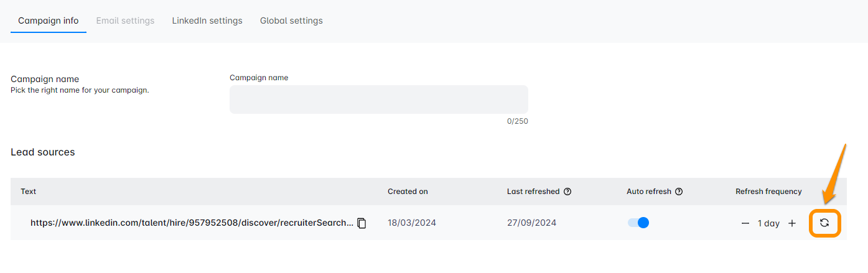Click the refresh lead source icon
868x273 pixels.
(824, 223)
